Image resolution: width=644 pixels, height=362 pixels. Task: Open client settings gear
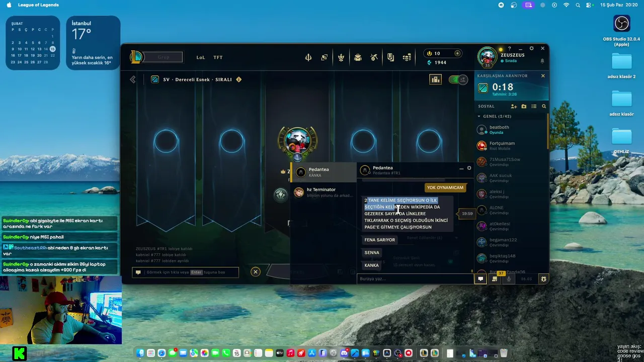531,49
